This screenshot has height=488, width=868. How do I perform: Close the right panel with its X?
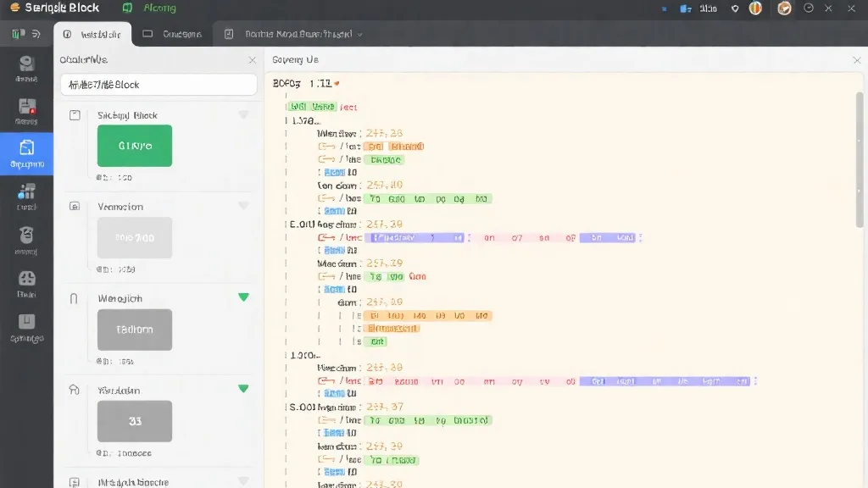click(857, 60)
